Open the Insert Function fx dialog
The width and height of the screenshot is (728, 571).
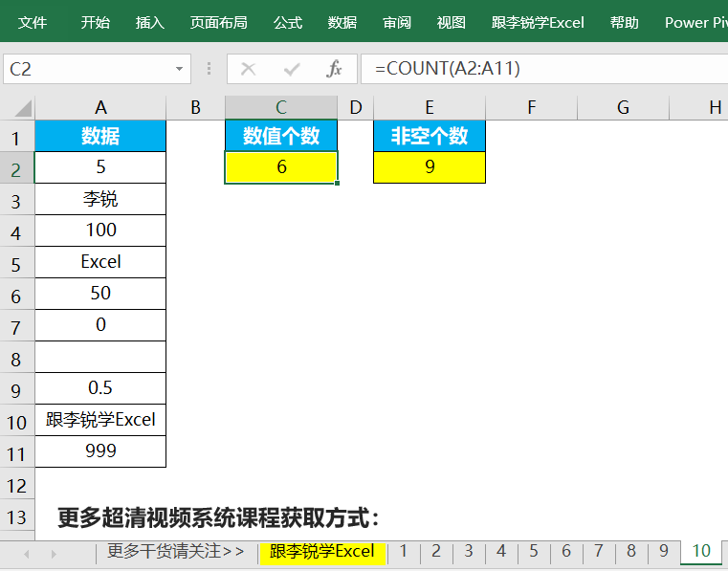(334, 69)
